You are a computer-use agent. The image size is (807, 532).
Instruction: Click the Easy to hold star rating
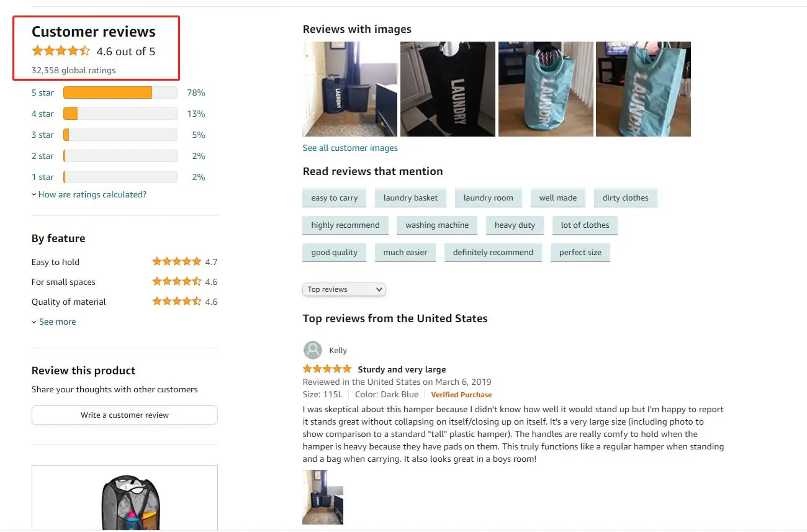177,262
